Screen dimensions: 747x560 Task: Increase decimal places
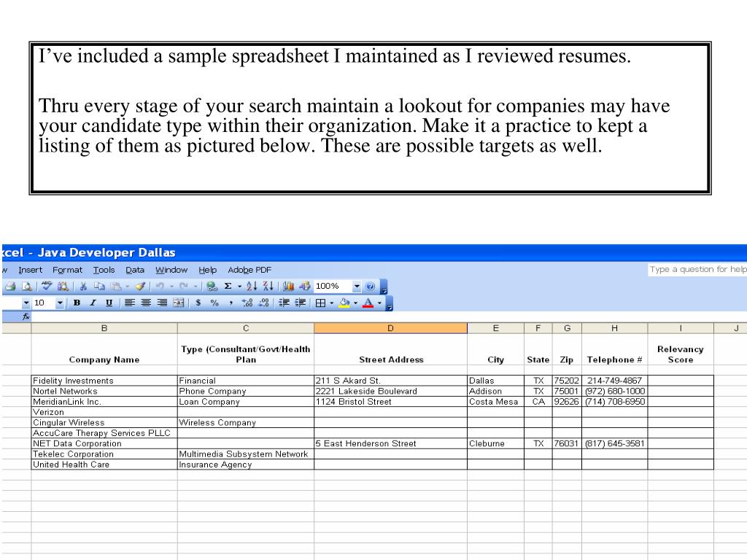[x=247, y=303]
